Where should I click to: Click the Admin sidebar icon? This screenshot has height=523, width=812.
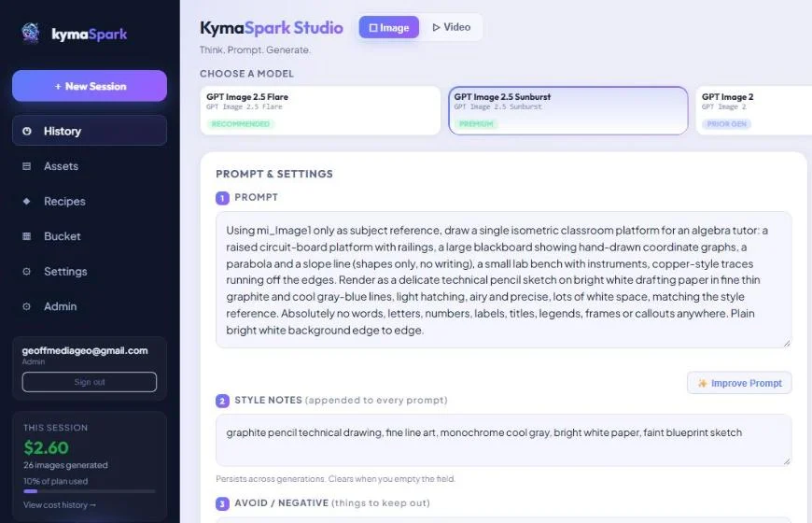tap(27, 307)
